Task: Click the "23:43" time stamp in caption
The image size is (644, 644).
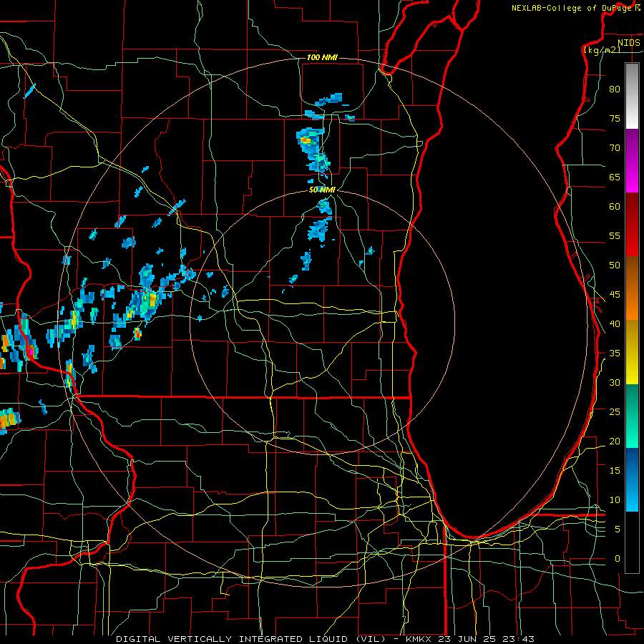Action: pos(517,639)
